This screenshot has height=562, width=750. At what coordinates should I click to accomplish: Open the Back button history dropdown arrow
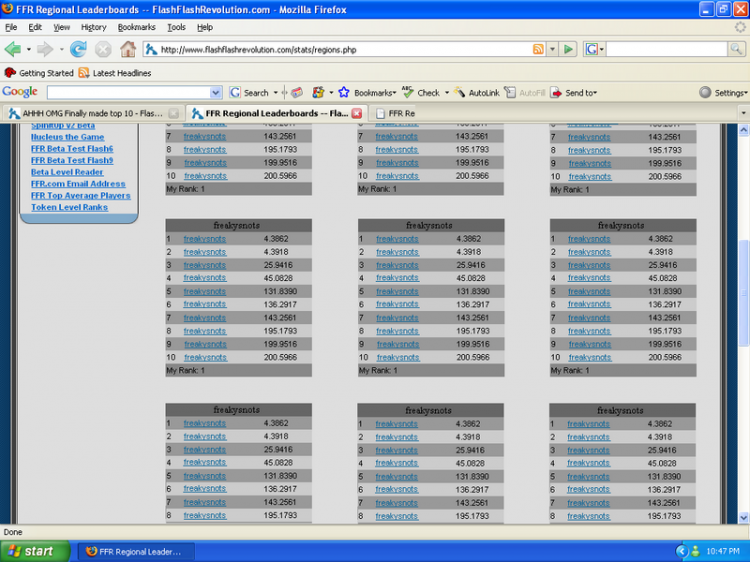point(29,49)
